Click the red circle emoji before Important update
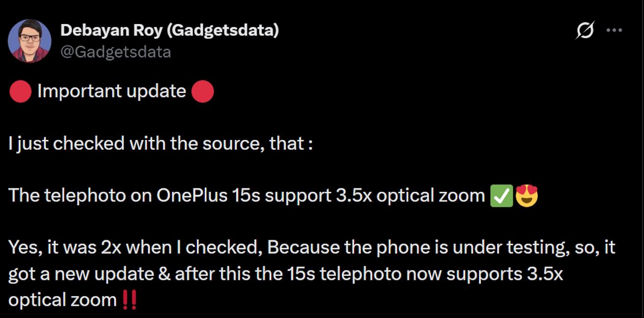Screen dimensions: 644x318 [21, 91]
